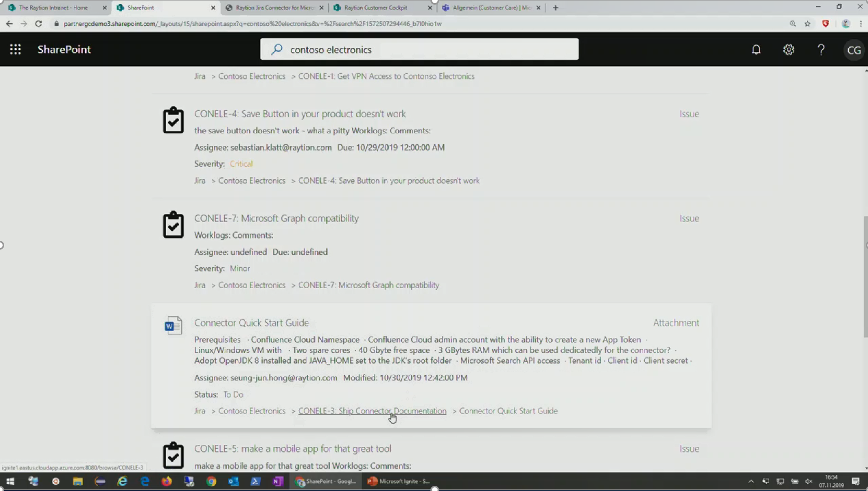Open Google Chrome taskbar shortcut
Image resolution: width=868 pixels, height=491 pixels.
pos(211,481)
